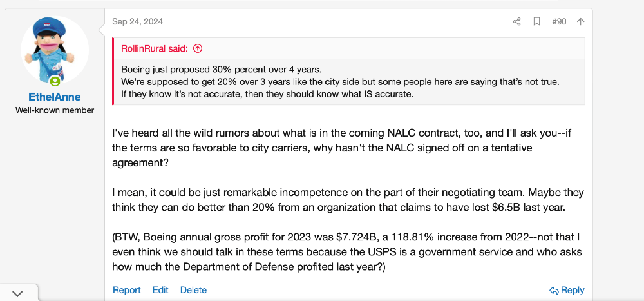Click the online status badge on avatar
644x301 pixels.
click(x=55, y=81)
